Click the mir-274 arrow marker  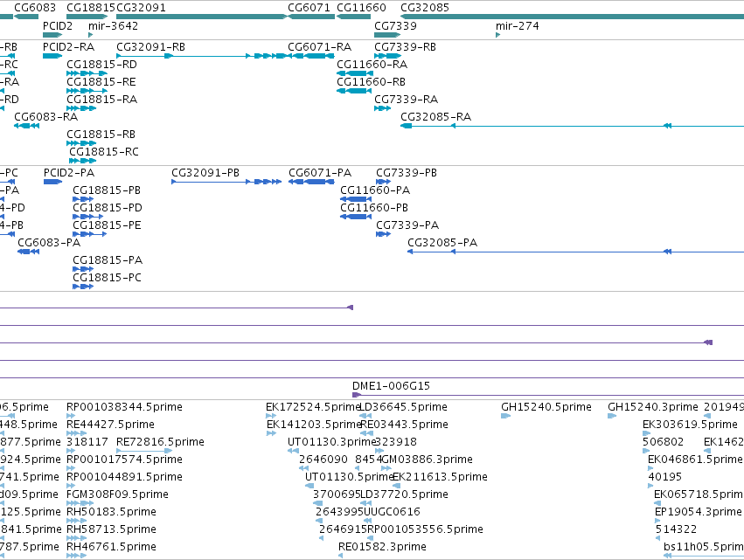pyautogui.click(x=497, y=35)
